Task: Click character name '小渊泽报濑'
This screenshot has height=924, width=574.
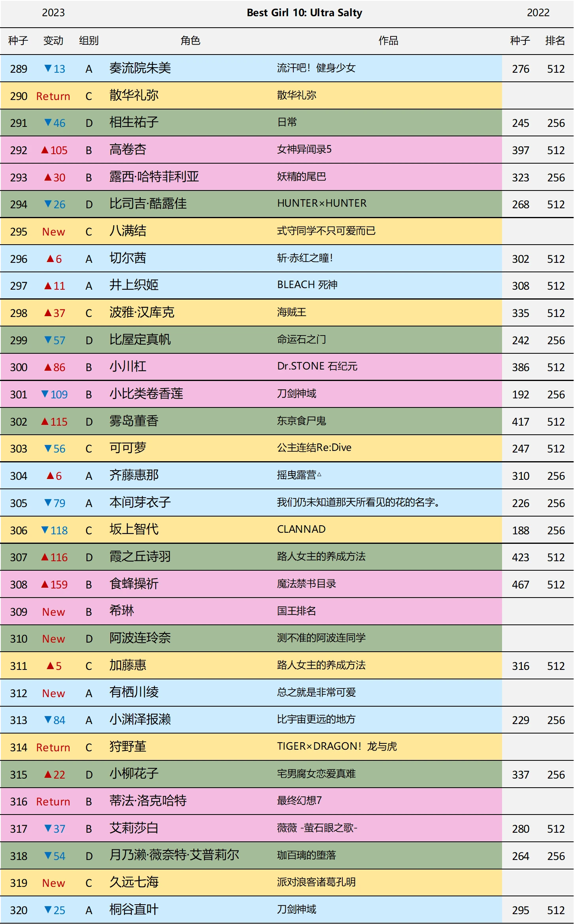Action: click(x=140, y=719)
